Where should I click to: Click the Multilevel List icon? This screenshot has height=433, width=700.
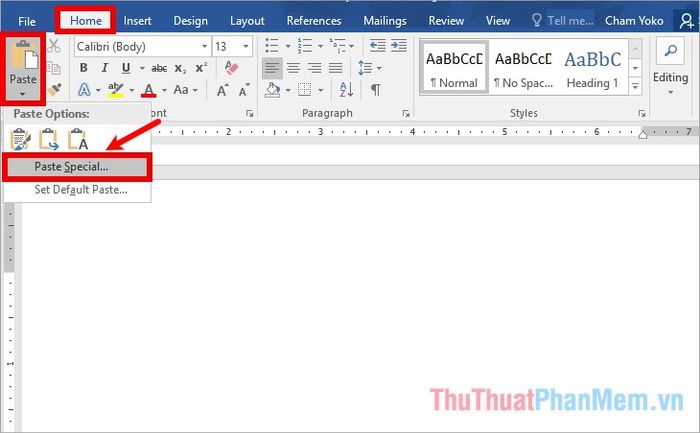coord(338,46)
